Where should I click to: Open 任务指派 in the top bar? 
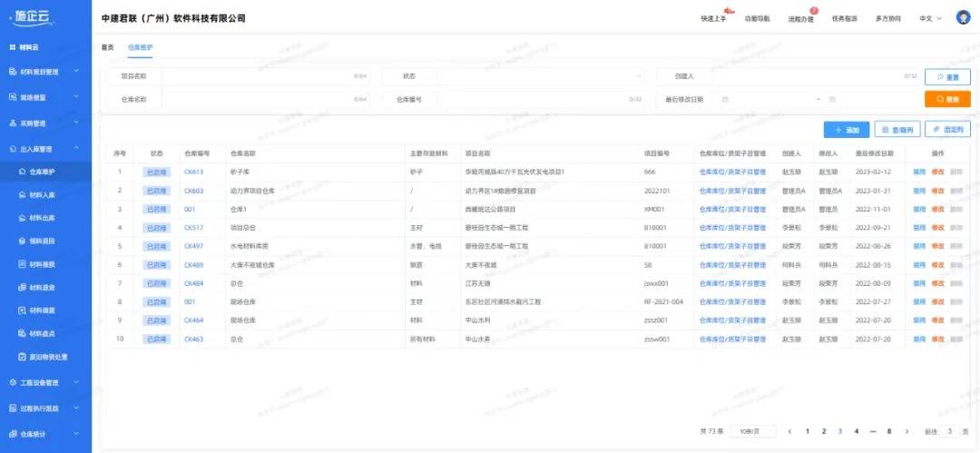(845, 19)
